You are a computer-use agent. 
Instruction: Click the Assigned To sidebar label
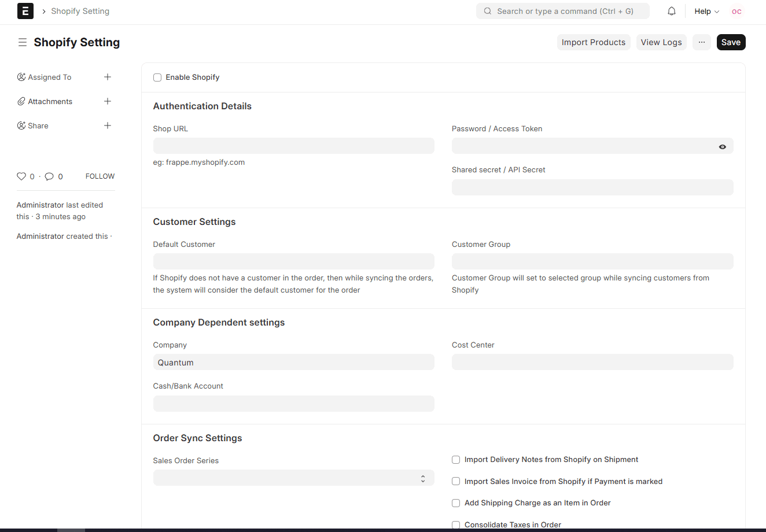coord(50,77)
